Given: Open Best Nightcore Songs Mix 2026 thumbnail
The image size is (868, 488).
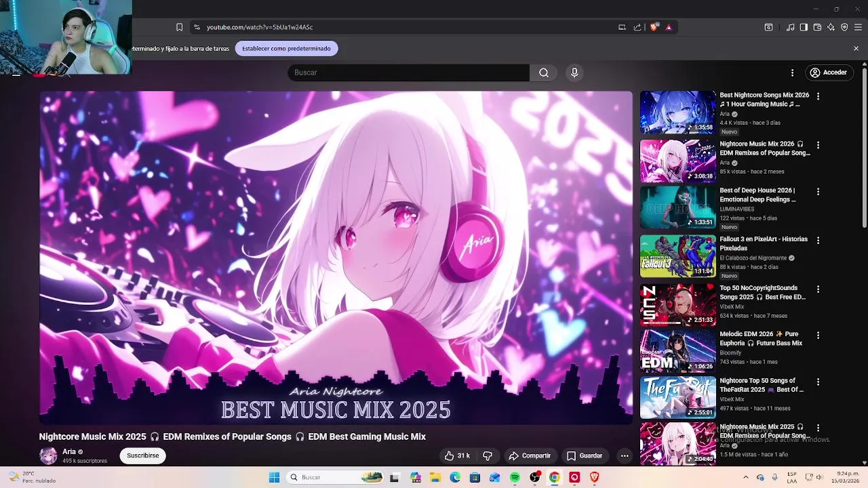Looking at the screenshot, I should pyautogui.click(x=678, y=113).
